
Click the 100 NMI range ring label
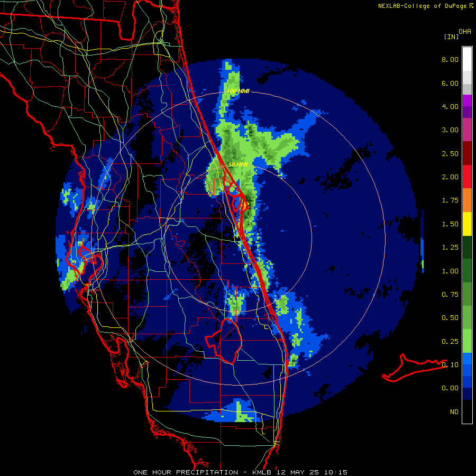pyautogui.click(x=239, y=91)
